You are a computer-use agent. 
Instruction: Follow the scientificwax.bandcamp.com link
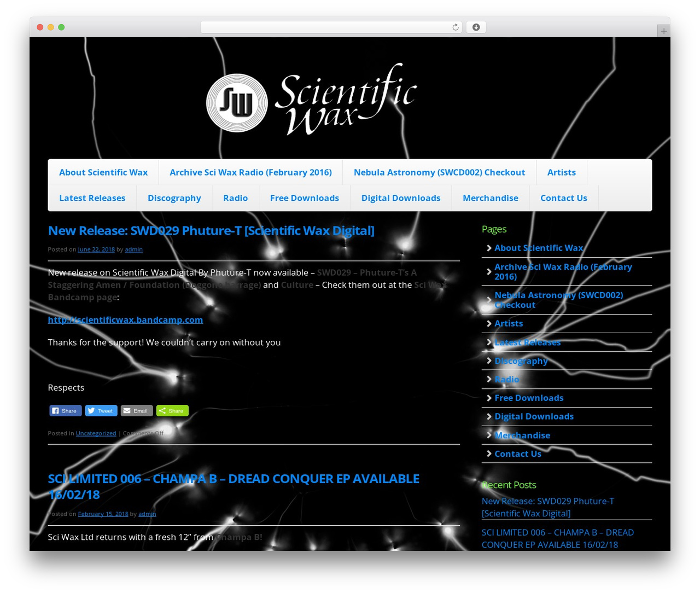[x=125, y=319]
